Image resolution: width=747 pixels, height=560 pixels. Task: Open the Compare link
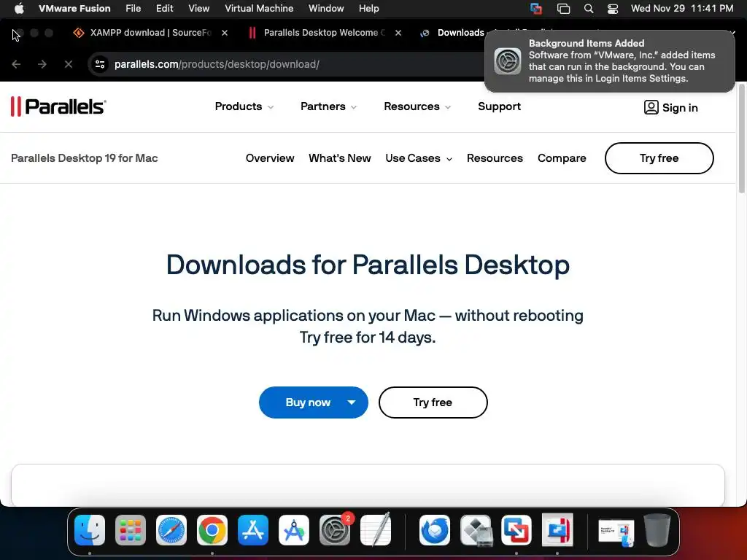tap(562, 158)
